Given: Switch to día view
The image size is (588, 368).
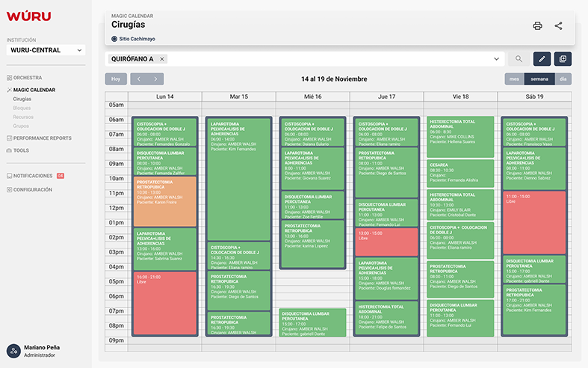Looking at the screenshot, I should pos(563,79).
